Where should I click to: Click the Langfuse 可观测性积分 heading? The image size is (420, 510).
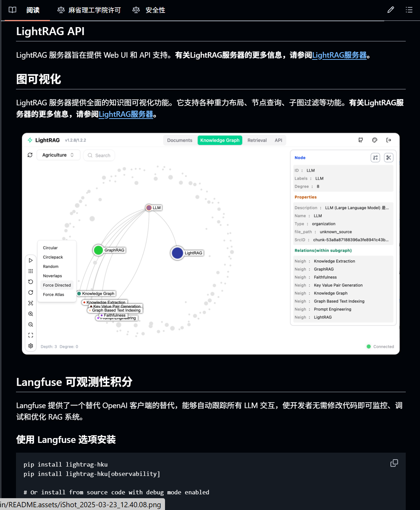tap(74, 382)
